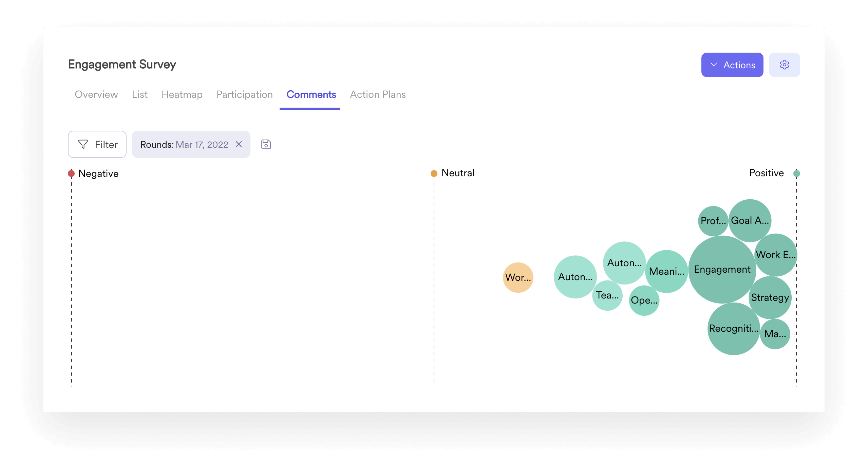
Task: Click the Comments tab
Action: (312, 94)
